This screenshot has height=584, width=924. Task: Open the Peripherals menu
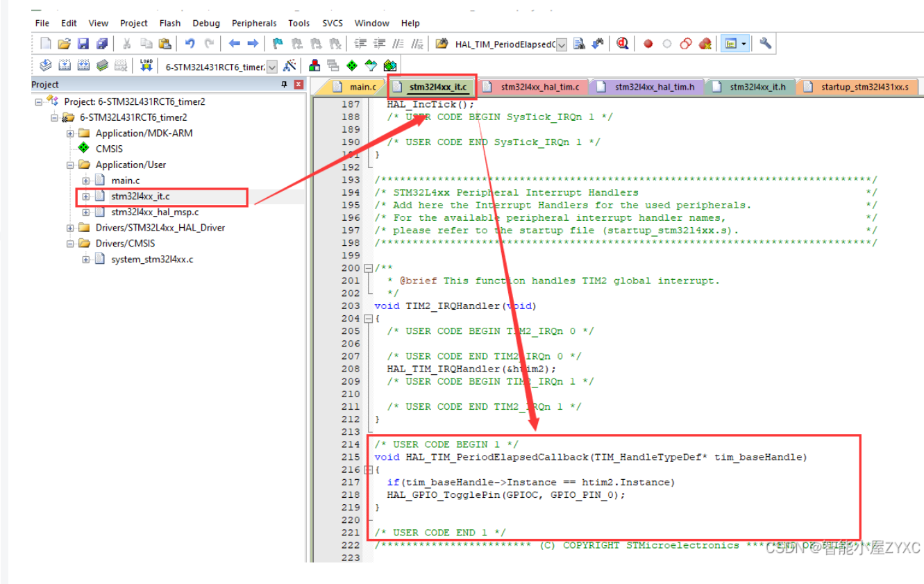pos(254,23)
